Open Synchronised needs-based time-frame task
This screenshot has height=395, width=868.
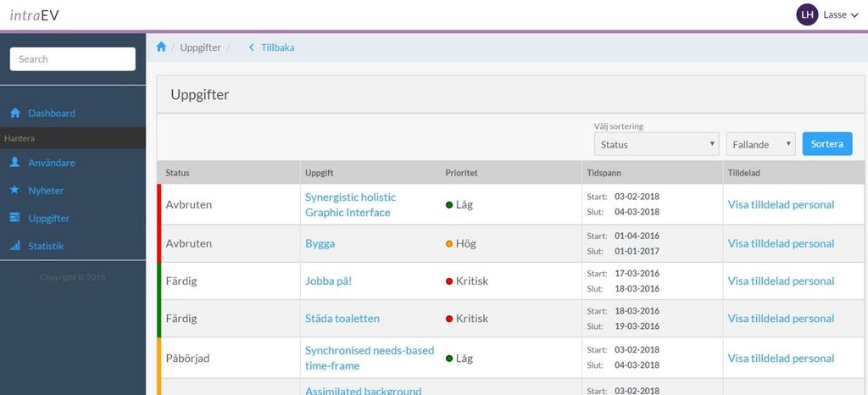pos(370,358)
